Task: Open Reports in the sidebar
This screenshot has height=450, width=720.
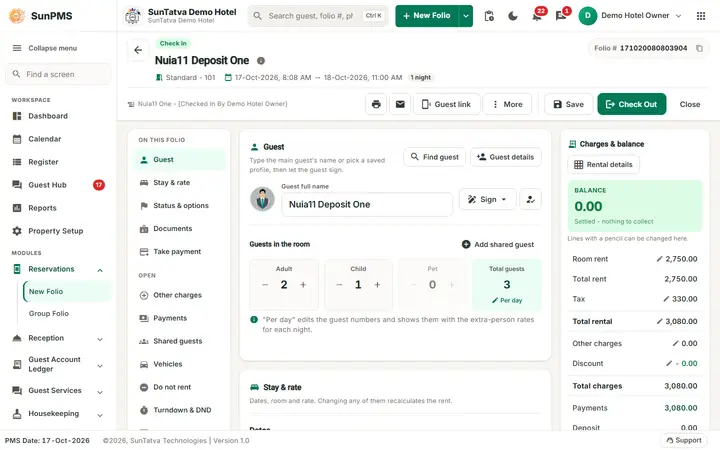Action: (x=58, y=208)
